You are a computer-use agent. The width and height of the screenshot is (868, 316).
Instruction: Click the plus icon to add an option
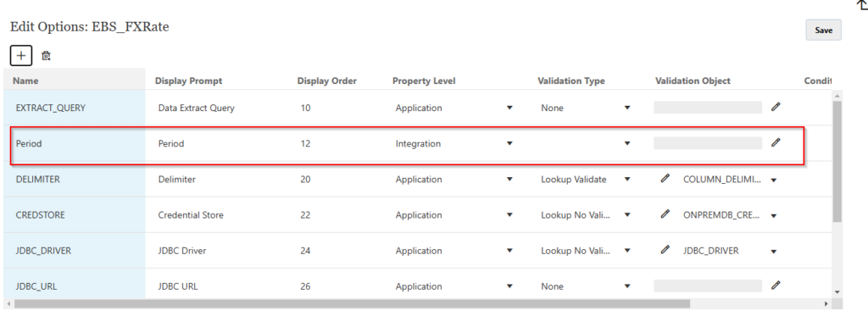point(21,56)
